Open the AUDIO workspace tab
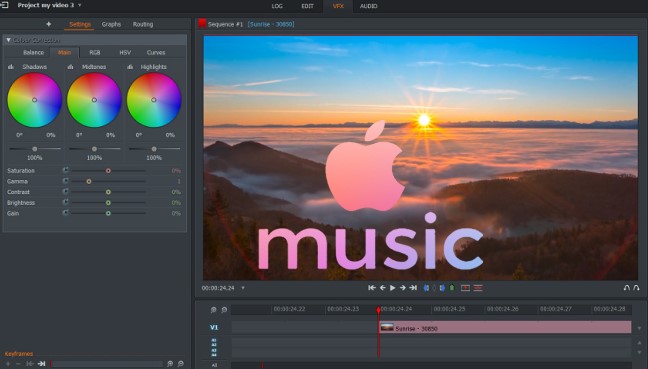Viewport: 648px width, 369px height. (x=368, y=6)
